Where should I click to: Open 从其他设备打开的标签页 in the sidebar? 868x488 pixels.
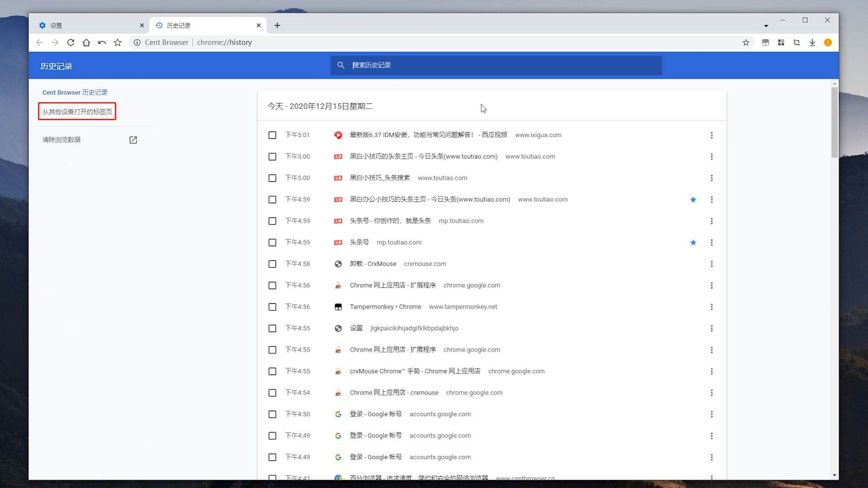(77, 112)
